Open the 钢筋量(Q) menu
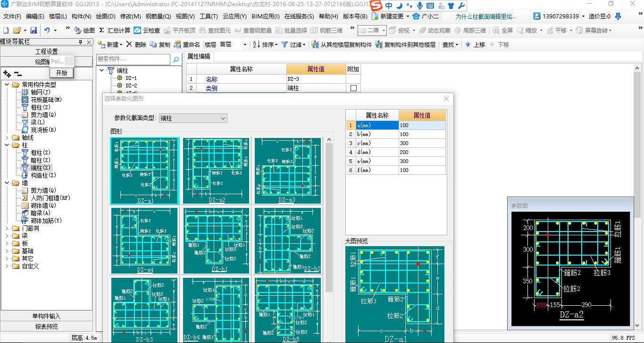The height and width of the screenshot is (343, 644). tap(158, 16)
